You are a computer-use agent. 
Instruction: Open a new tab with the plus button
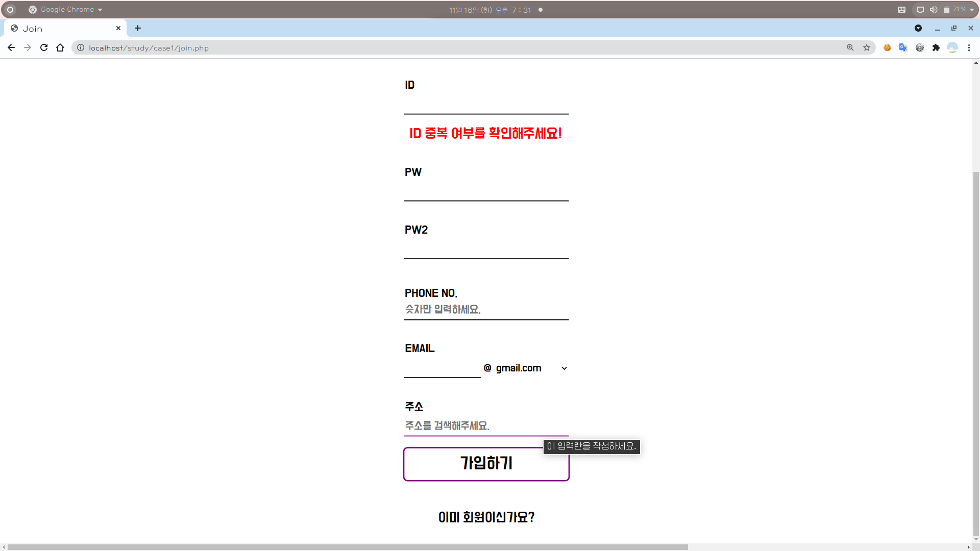138,28
